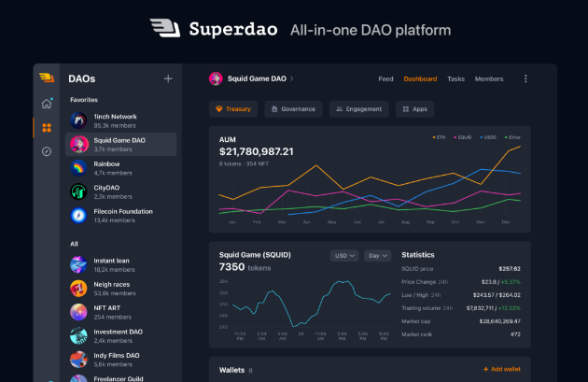Toggle the SQUID legend entry
Image resolution: width=588 pixels, height=382 pixels.
click(463, 137)
